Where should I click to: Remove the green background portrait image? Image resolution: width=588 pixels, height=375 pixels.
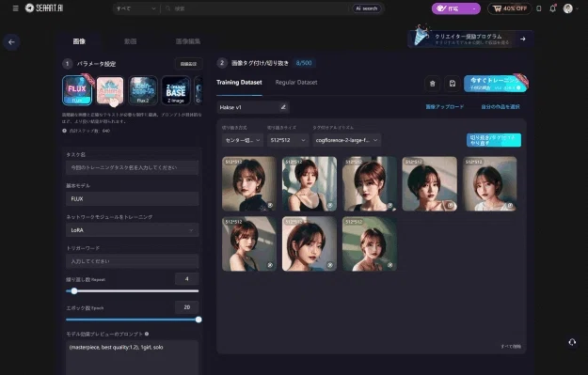390,265
